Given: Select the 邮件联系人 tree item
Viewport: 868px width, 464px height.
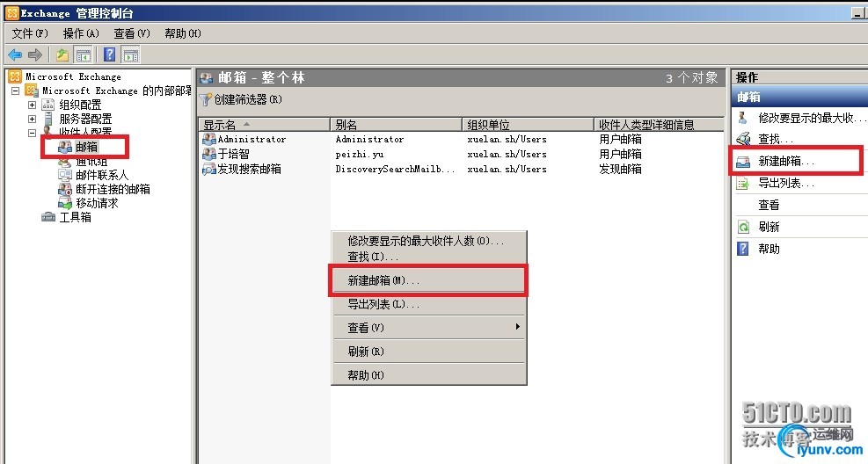Looking at the screenshot, I should tap(102, 175).
